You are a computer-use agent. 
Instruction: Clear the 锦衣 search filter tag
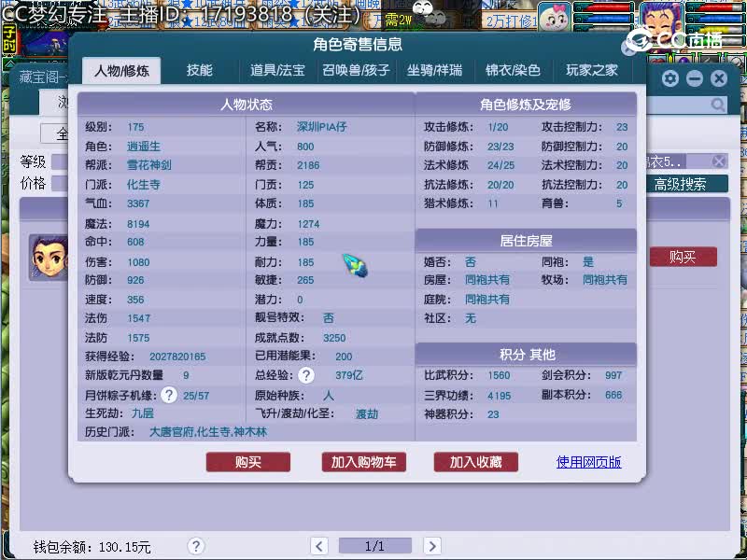pyautogui.click(x=719, y=161)
